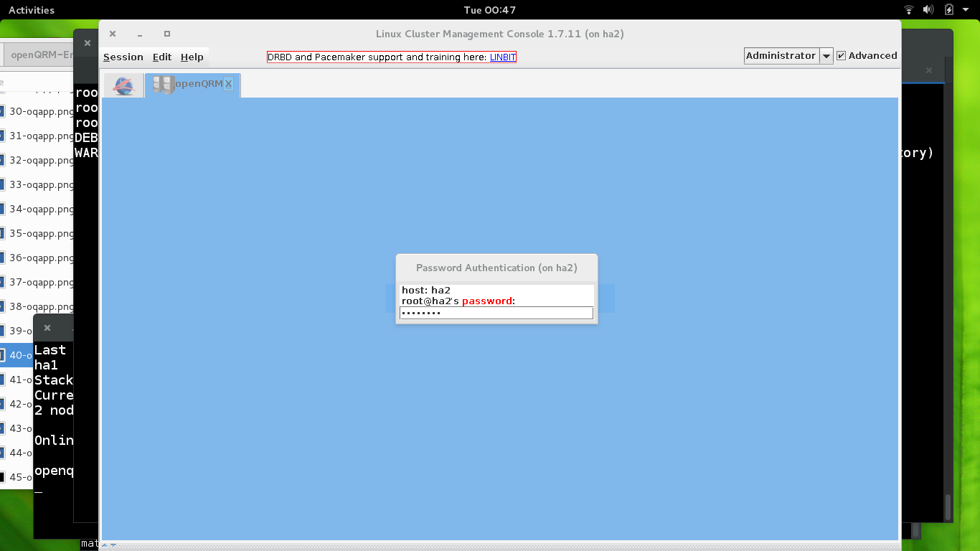Screen dimensions: 980x551
Task: Open the volume indicator
Action: click(928, 10)
